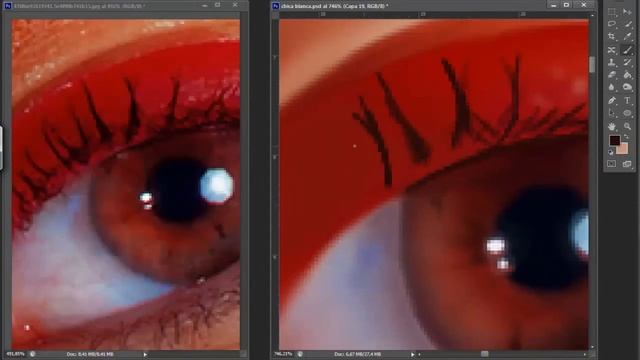Click scroll-left arrow in chica blanca window
Viewport: 640px width, 360px height.
pyautogui.click(x=419, y=354)
